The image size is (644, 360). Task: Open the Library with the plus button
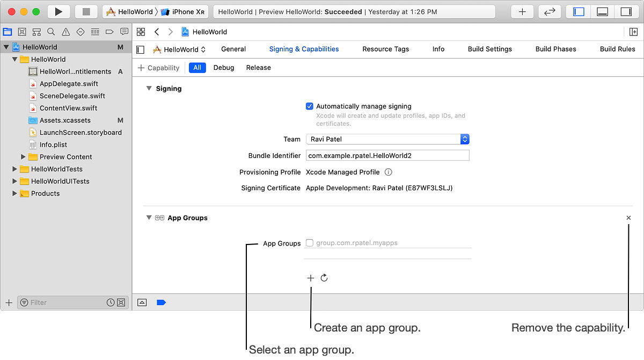(522, 12)
